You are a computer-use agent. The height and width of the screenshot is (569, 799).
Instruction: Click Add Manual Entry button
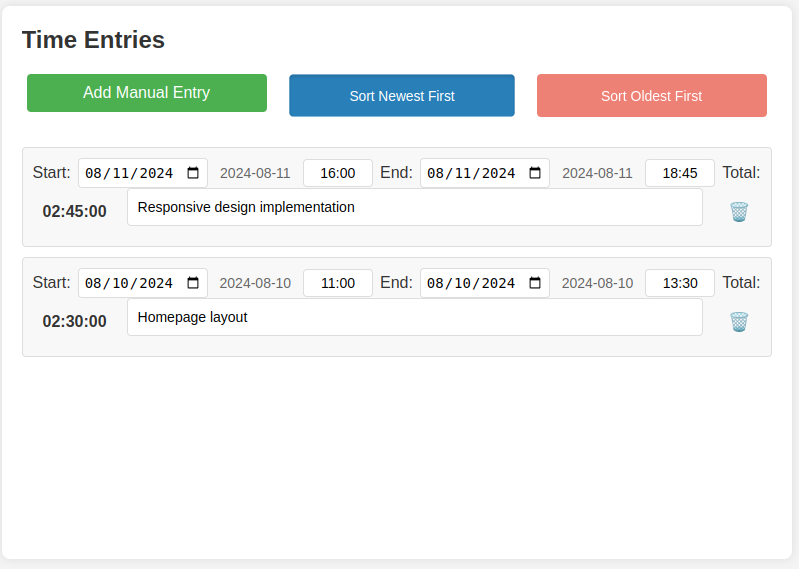pos(147,93)
